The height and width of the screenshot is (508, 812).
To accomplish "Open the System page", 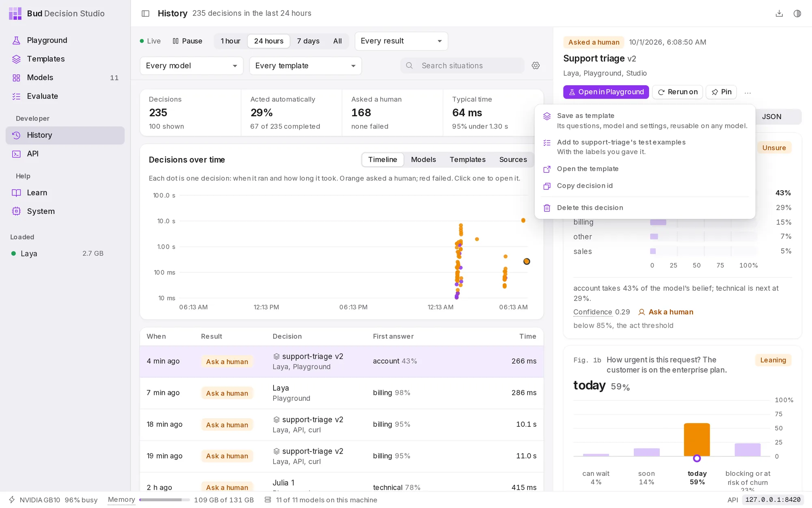I will tap(65, 211).
